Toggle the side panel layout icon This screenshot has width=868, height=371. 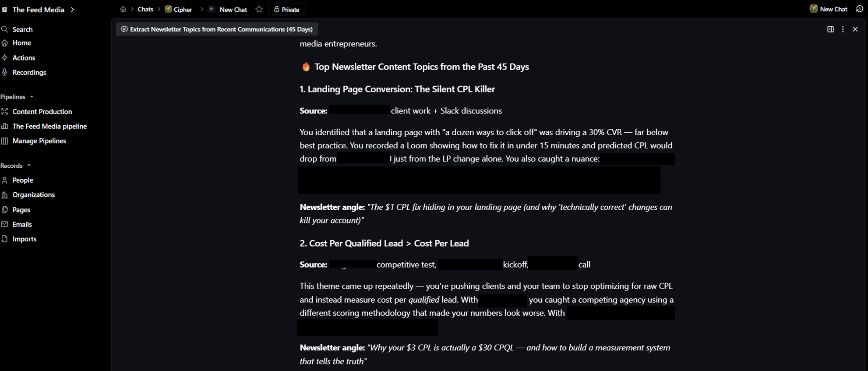tap(830, 29)
